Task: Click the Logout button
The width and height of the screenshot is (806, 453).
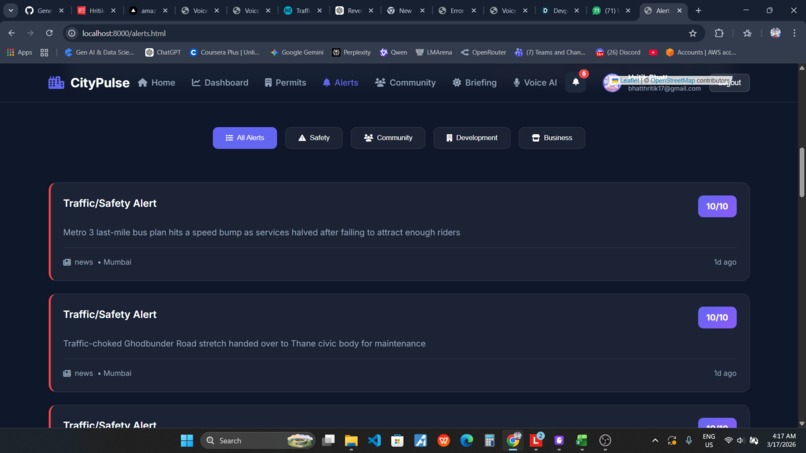Action: click(729, 82)
